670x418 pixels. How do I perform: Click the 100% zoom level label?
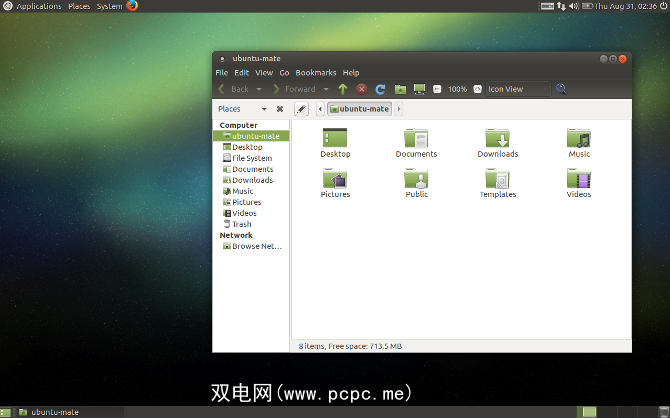point(457,89)
